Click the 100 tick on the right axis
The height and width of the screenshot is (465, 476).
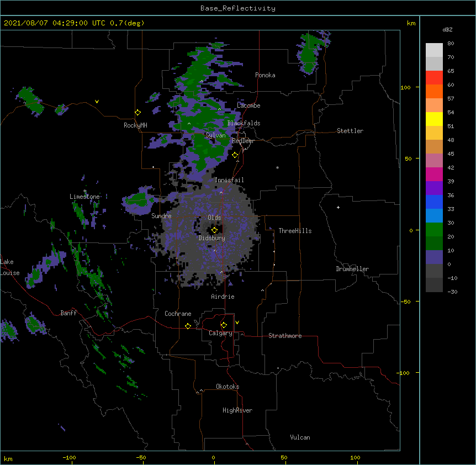point(405,87)
